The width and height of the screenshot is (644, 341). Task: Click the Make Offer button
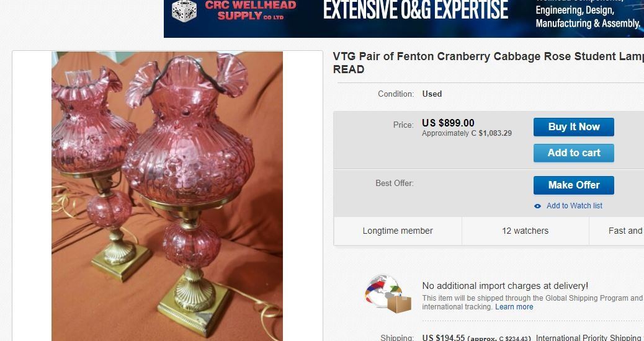[x=573, y=185]
